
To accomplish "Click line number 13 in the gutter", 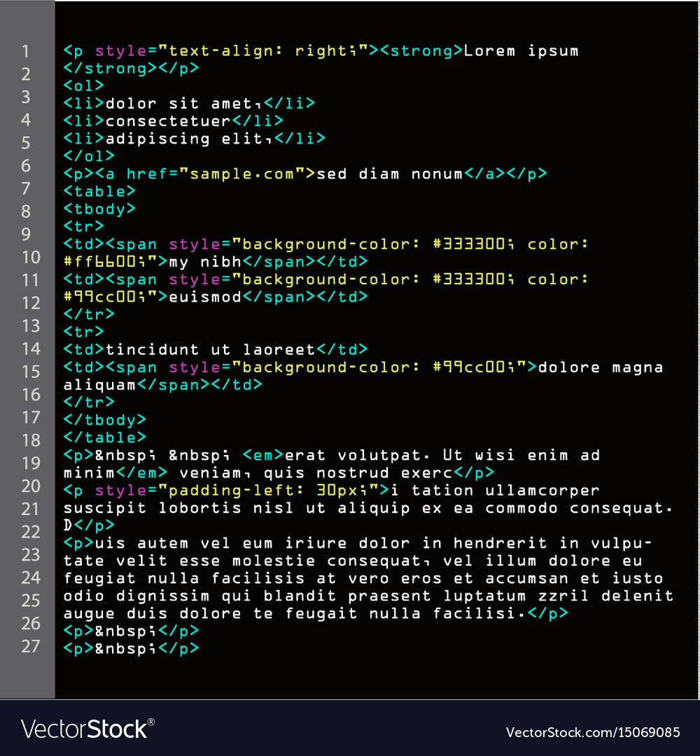I will pyautogui.click(x=31, y=326).
